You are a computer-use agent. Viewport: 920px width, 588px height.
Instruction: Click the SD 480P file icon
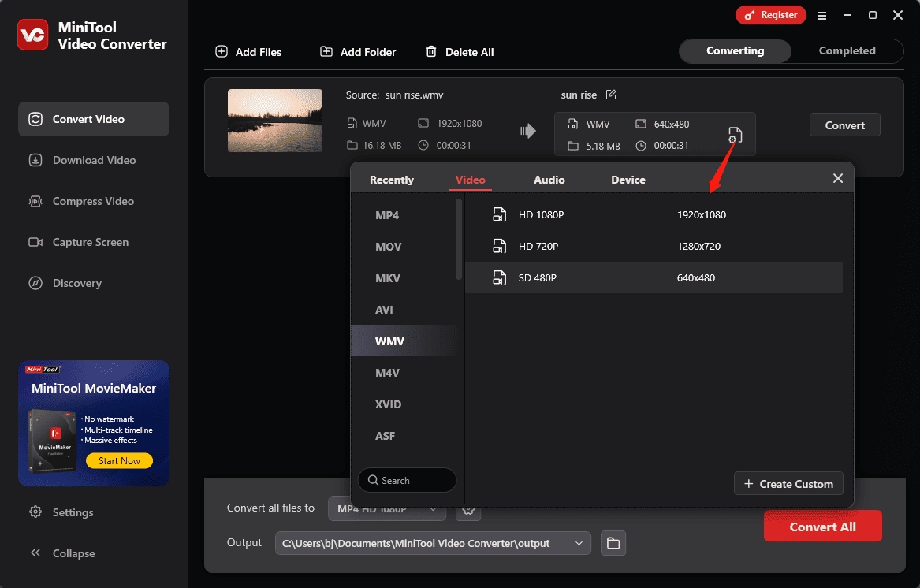pos(499,277)
